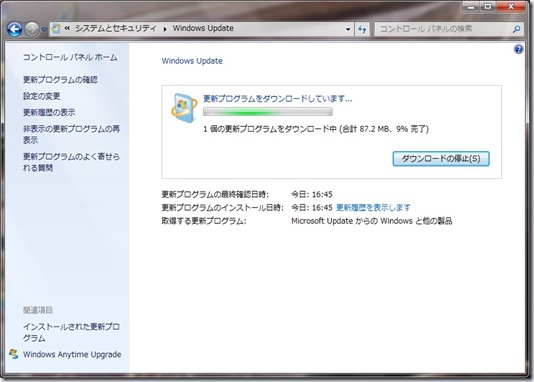534x382 pixels.
Task: Minimize the Windows Update window
Action: [471, 7]
